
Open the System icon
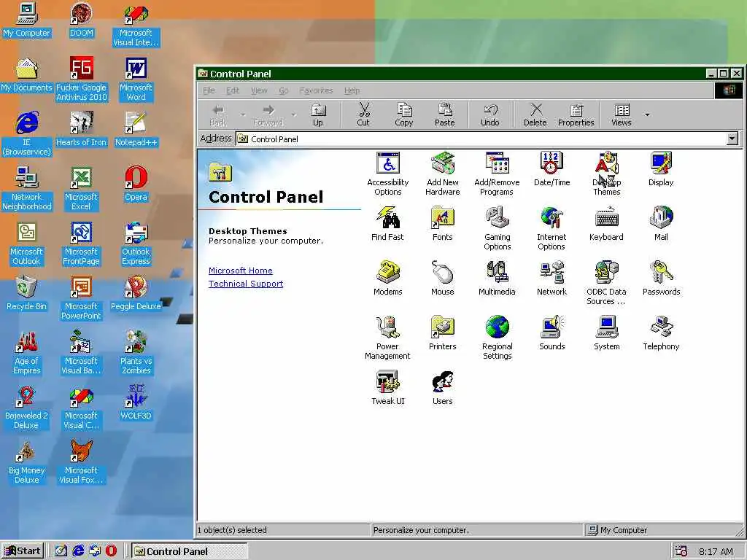[606, 332]
